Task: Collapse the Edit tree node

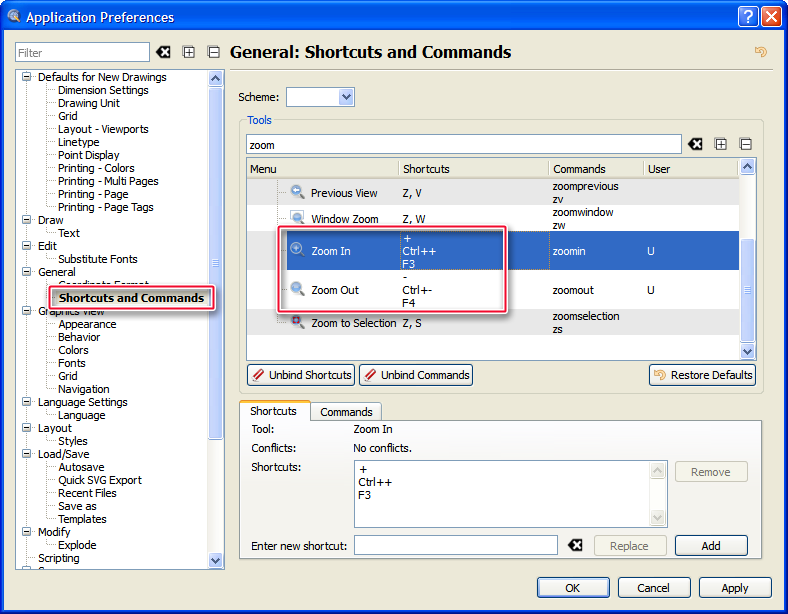Action: pyautogui.click(x=27, y=246)
